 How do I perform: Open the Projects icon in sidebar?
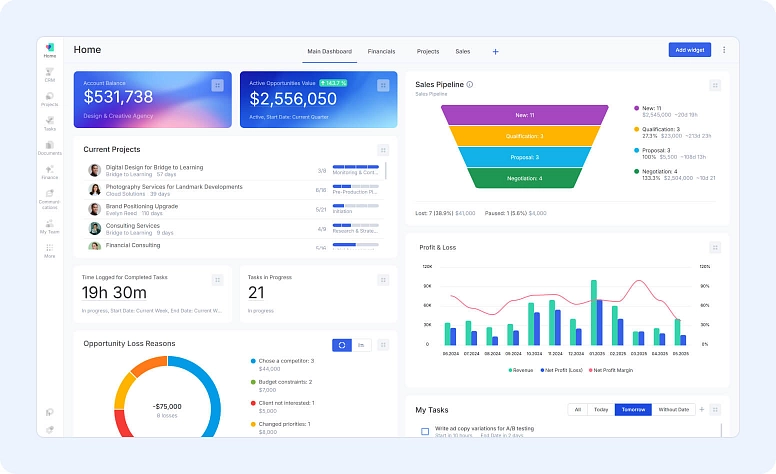(x=49, y=98)
